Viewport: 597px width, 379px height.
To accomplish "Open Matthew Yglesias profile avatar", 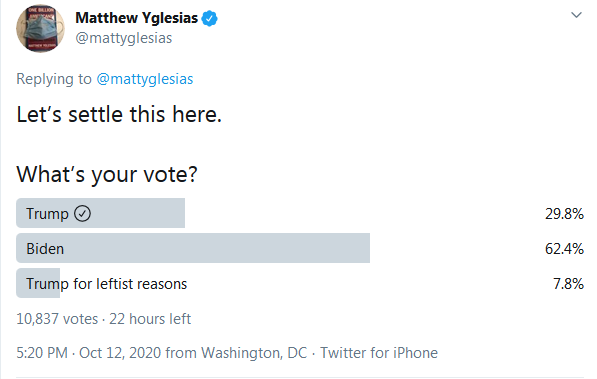I will click(x=40, y=28).
